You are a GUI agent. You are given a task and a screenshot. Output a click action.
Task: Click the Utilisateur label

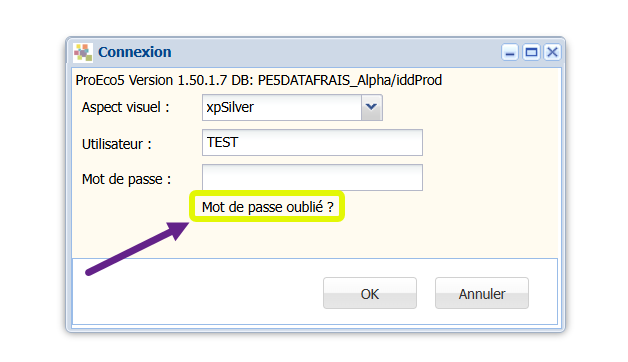click(117, 144)
